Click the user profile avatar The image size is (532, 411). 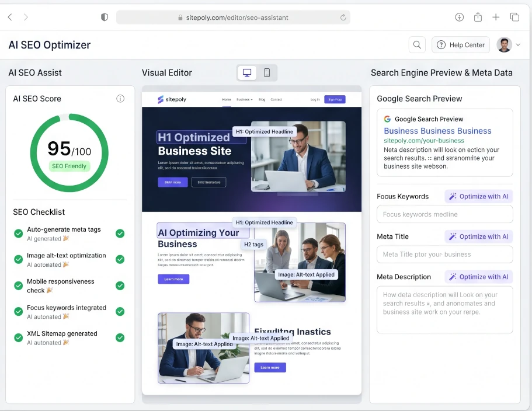pos(504,45)
